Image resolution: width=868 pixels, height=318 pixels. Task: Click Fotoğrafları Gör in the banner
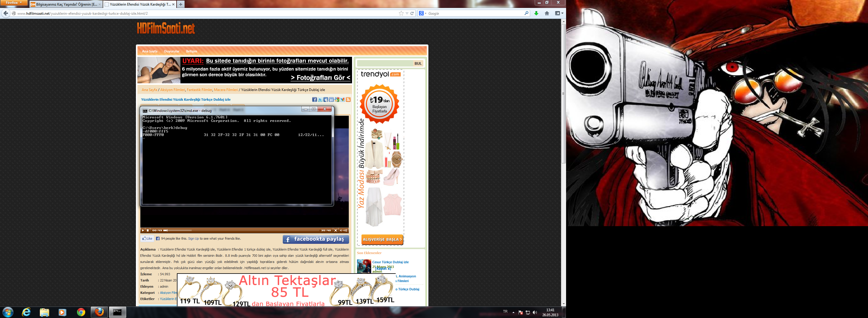pos(320,78)
